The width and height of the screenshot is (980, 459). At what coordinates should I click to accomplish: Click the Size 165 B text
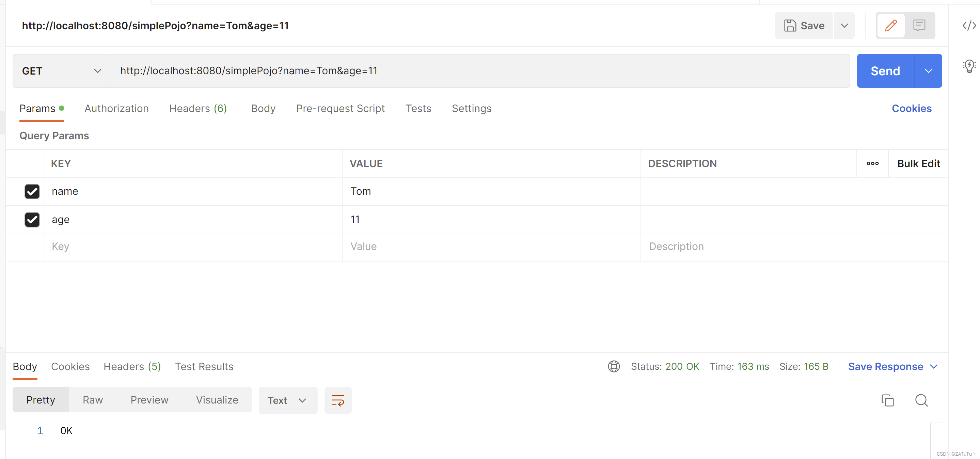click(x=804, y=367)
